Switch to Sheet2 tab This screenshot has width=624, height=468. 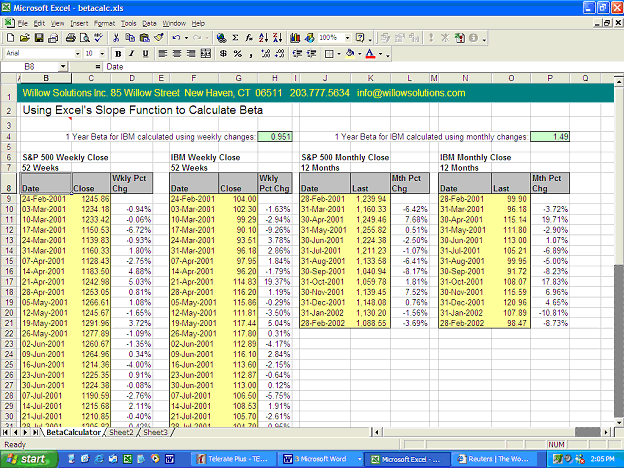tap(121, 432)
